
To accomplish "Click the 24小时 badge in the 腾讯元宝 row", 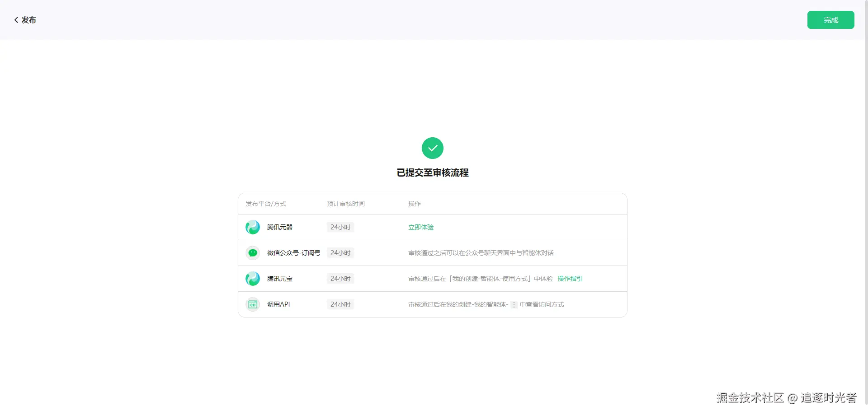I will tap(340, 279).
